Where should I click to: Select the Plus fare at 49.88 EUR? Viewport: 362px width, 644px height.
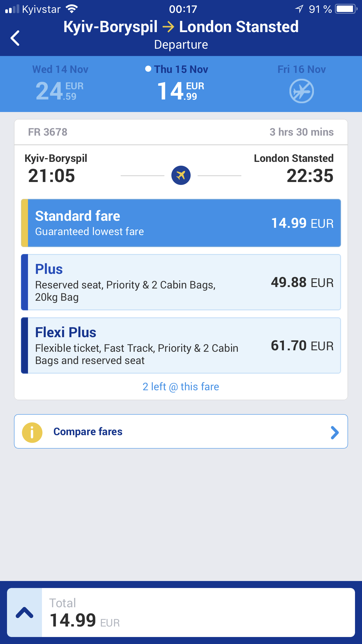(x=181, y=282)
